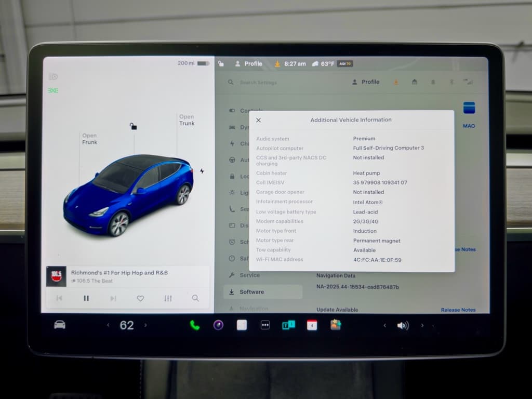
Task: Open the Charging settings via lightning bolt icon
Action: click(232, 143)
